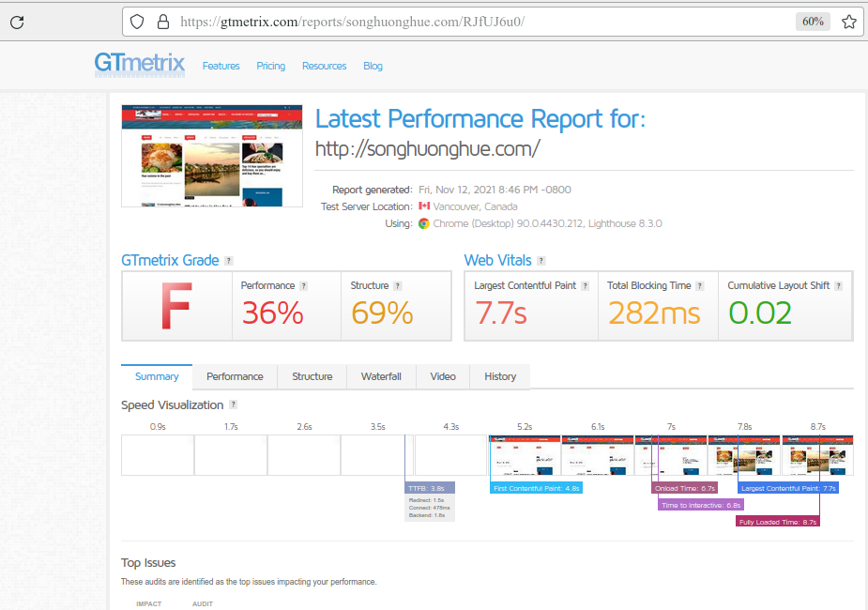Click the 8.7s filmstrip frame
868x610 pixels.
(x=817, y=455)
